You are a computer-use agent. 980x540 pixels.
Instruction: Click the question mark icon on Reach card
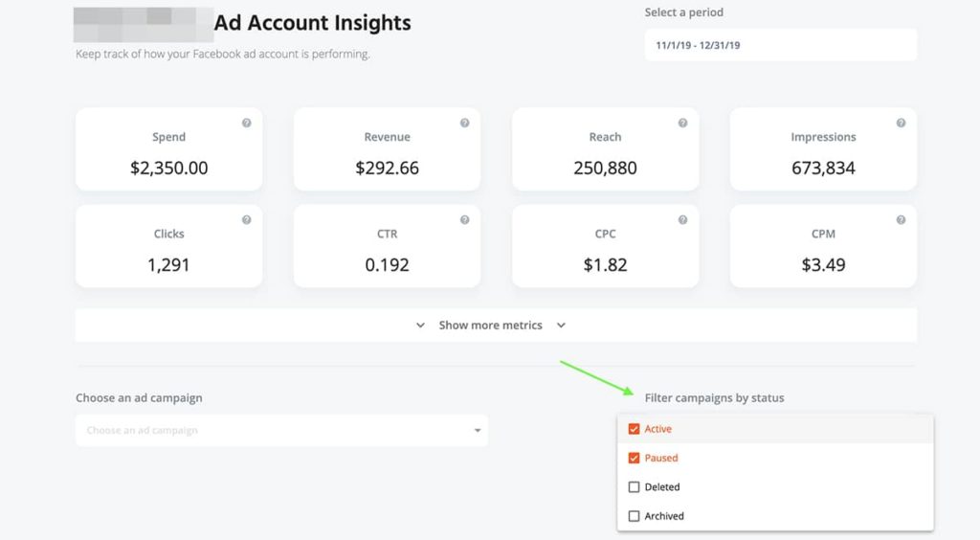[682, 123]
